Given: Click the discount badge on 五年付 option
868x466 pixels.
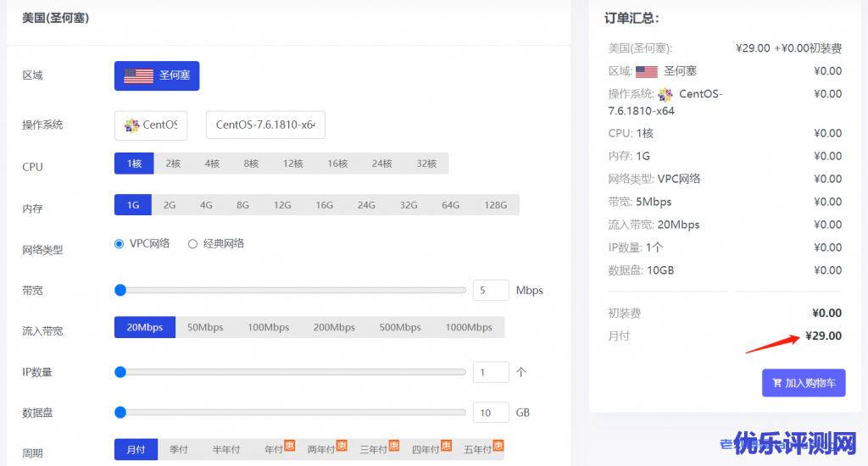Looking at the screenshot, I should pos(498,445).
